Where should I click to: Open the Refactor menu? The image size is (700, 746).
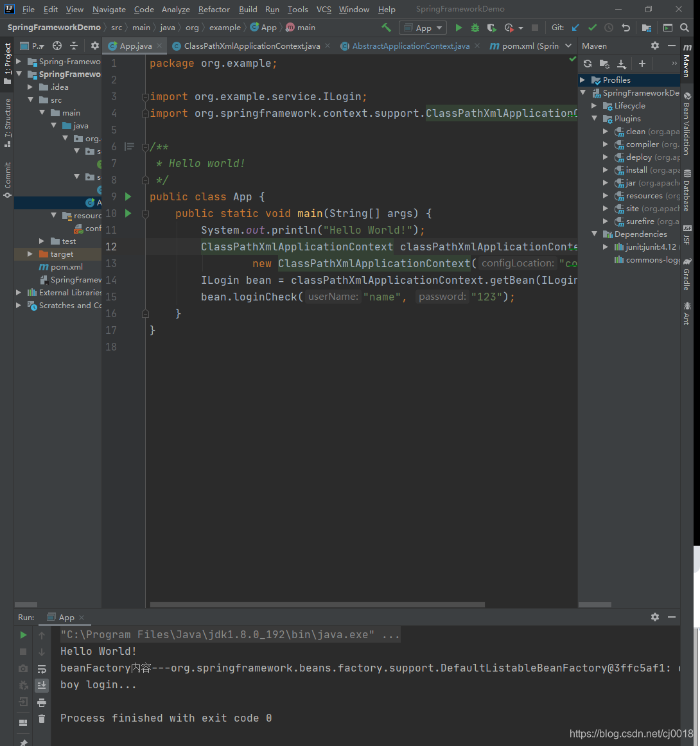[x=214, y=9]
